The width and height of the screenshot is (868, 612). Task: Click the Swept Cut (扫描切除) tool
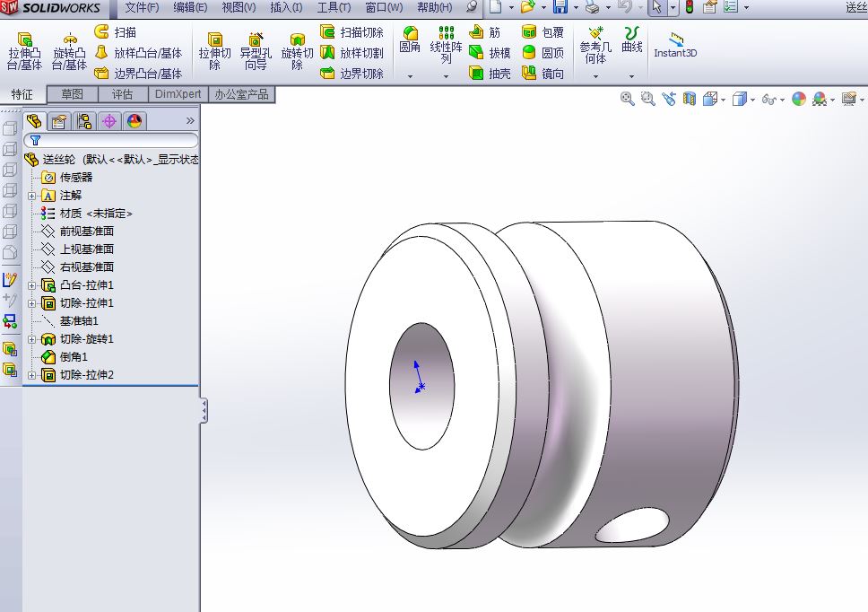(352, 32)
